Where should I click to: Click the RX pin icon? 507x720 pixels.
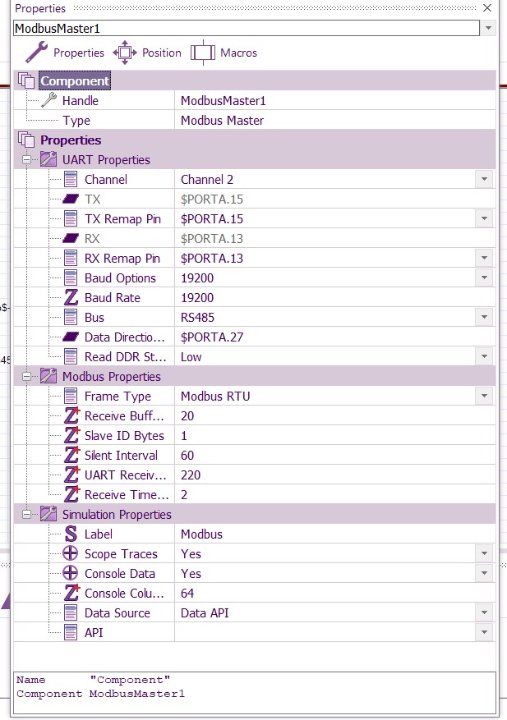click(70, 238)
